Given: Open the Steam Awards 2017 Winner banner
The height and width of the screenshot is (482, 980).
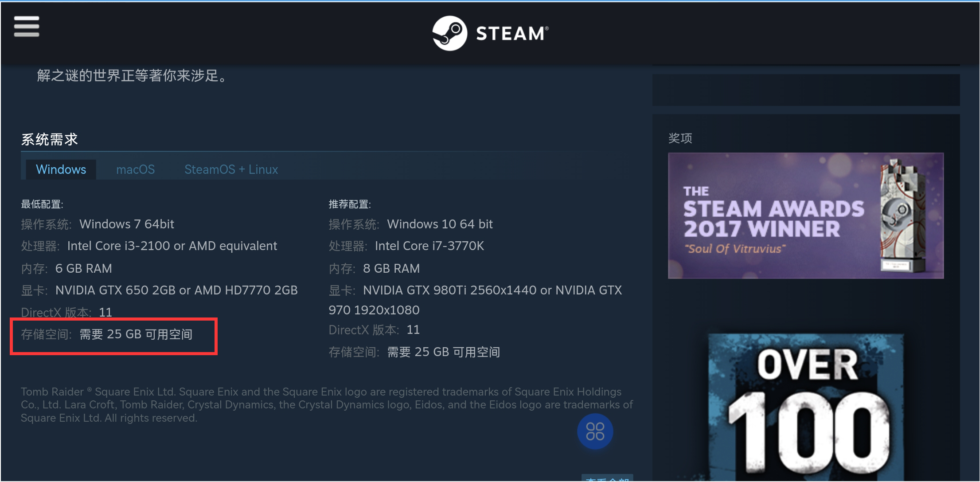Looking at the screenshot, I should coord(806,216).
